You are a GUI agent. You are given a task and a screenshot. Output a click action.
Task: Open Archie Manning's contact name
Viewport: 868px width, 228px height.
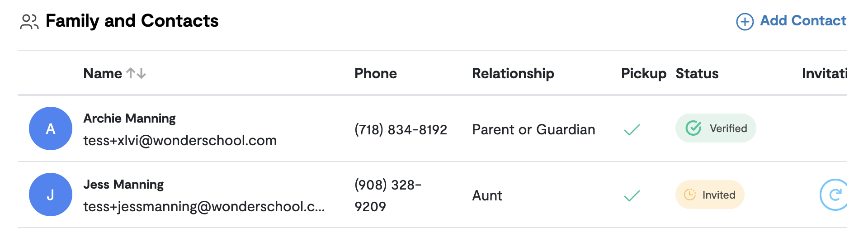pyautogui.click(x=129, y=119)
